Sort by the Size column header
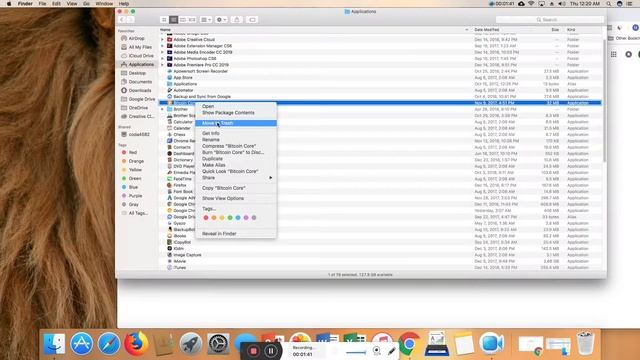640x360 pixels. click(555, 30)
